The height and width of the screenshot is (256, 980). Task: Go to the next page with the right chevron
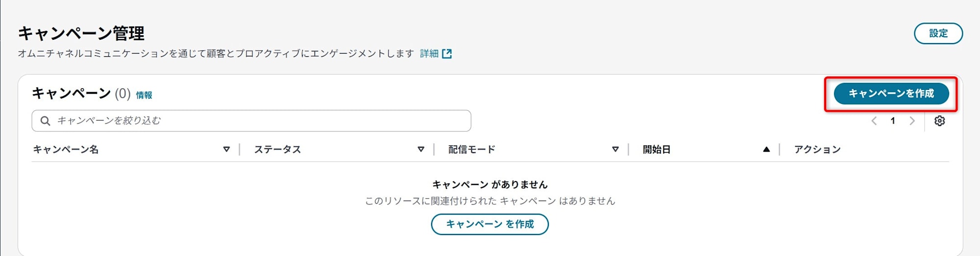pyautogui.click(x=912, y=121)
